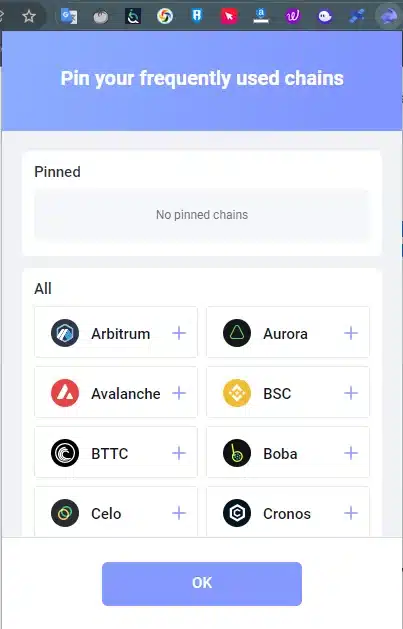Click the Arbitrum chain logo
The width and height of the screenshot is (403, 629).
click(x=65, y=333)
